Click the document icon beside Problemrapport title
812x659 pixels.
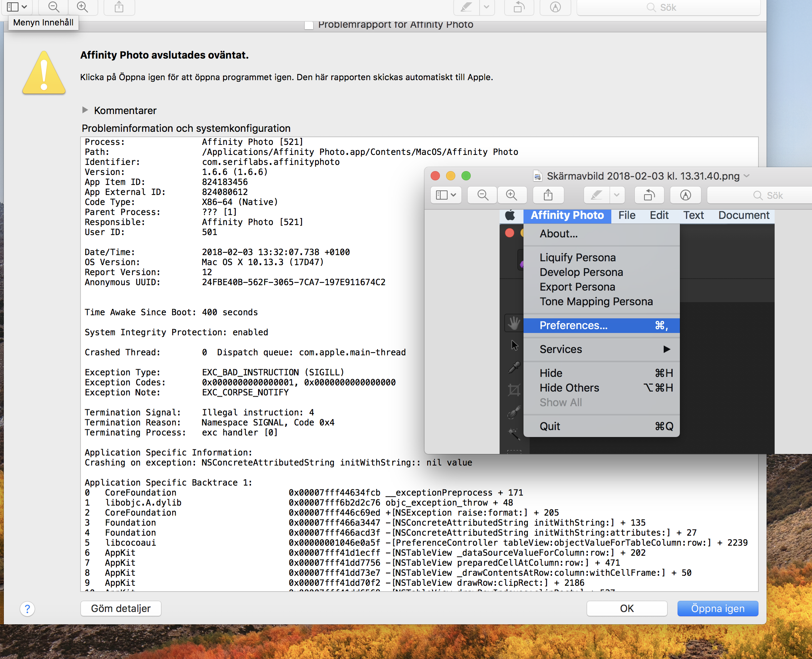309,25
